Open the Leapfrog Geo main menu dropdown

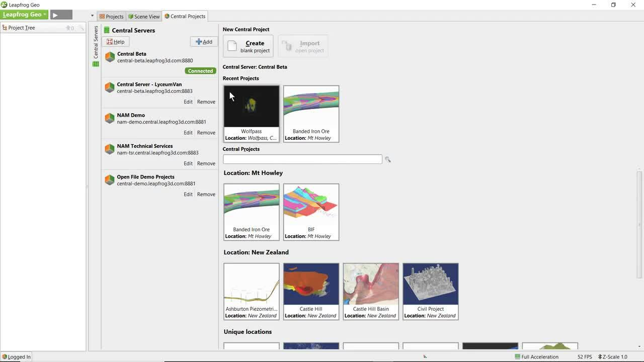[24, 15]
